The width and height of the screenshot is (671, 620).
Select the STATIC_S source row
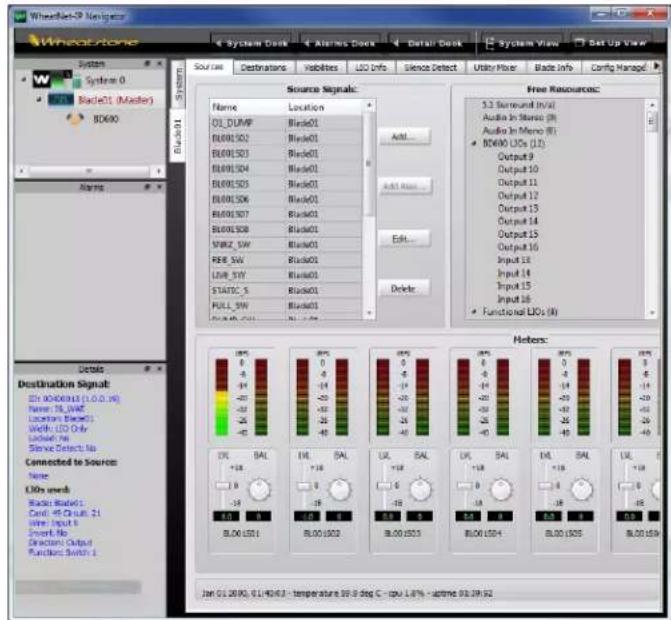(286, 291)
